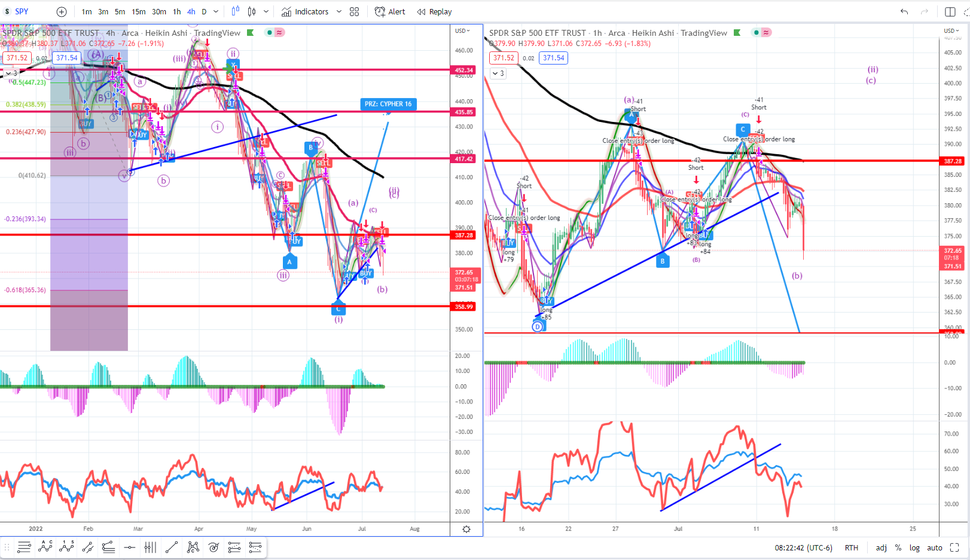Open the chart layout selector icon
The height and width of the screenshot is (560, 970).
pyautogui.click(x=950, y=11)
